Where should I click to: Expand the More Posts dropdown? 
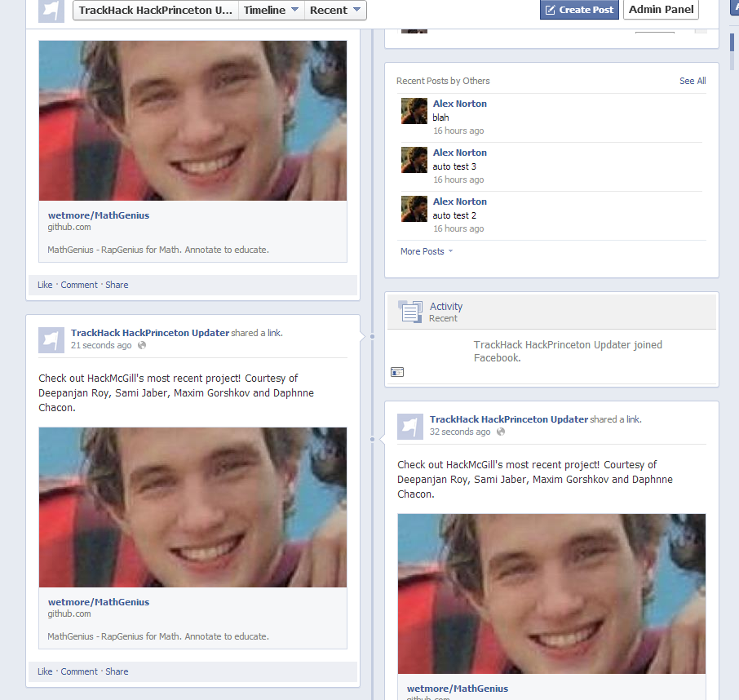coord(427,251)
